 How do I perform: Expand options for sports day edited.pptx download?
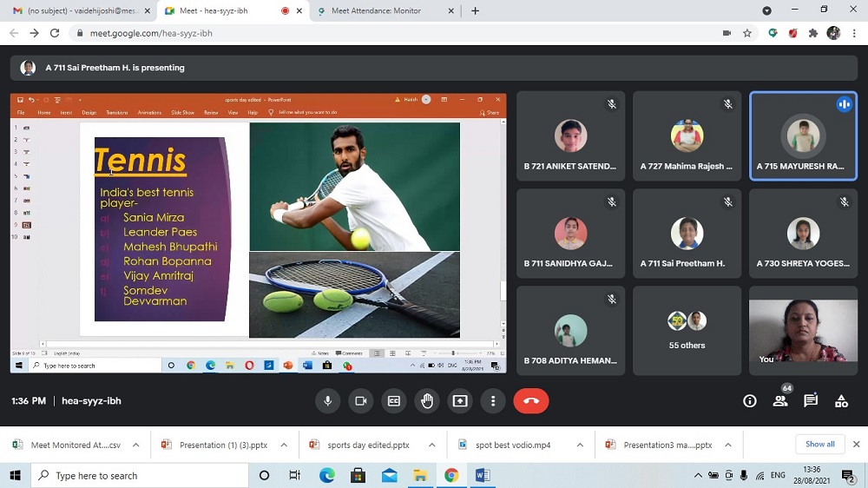click(x=431, y=445)
